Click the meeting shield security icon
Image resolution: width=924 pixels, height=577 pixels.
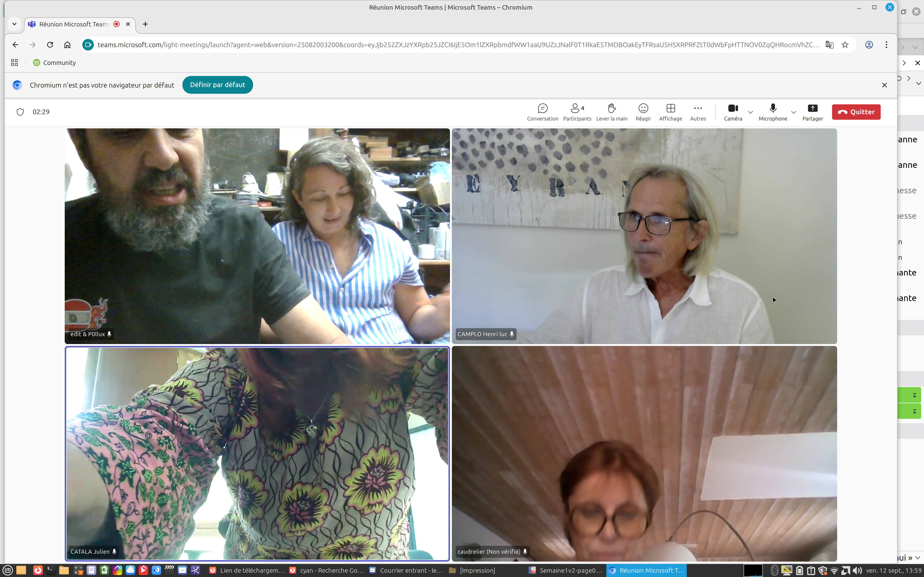(x=20, y=112)
